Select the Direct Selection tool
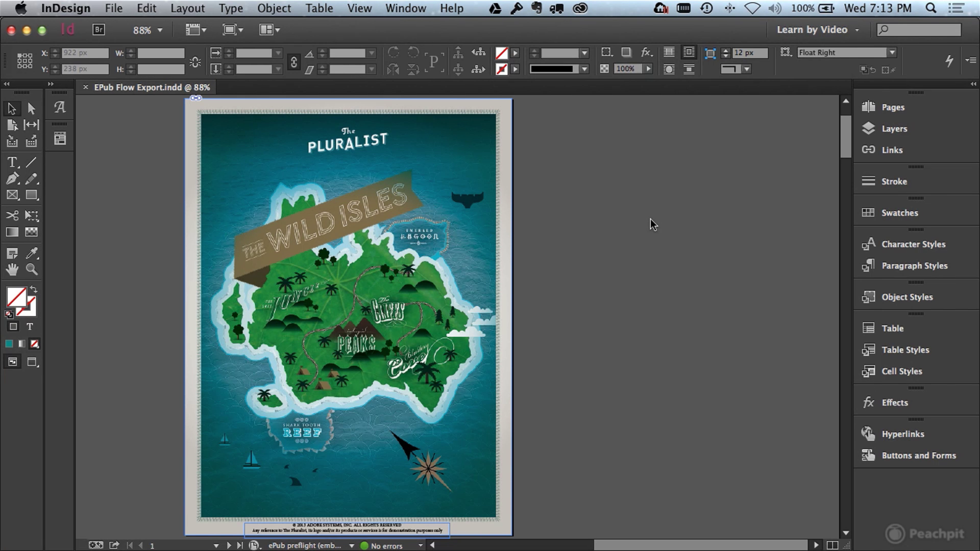Image resolution: width=980 pixels, height=551 pixels. point(32,108)
